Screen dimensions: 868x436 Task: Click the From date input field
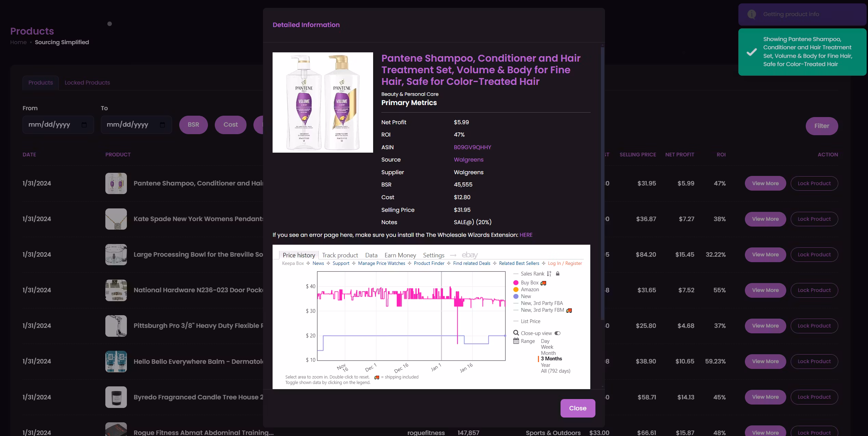(x=58, y=125)
